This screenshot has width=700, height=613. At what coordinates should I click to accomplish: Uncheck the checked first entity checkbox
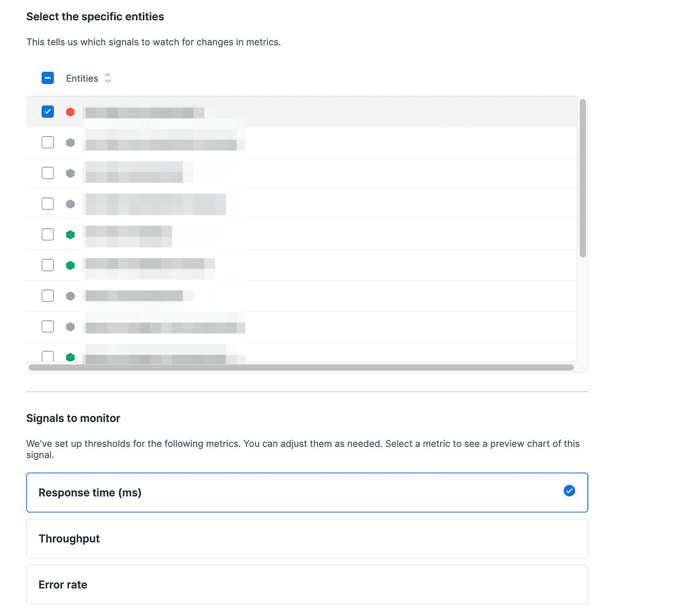[x=48, y=112]
